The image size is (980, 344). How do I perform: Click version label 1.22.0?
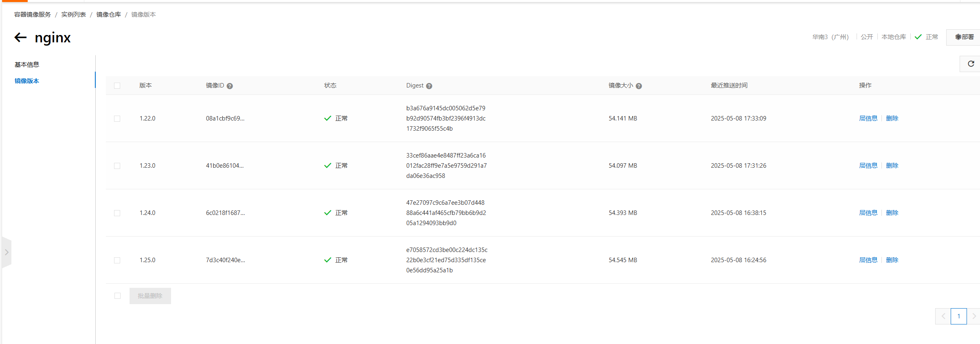point(147,118)
